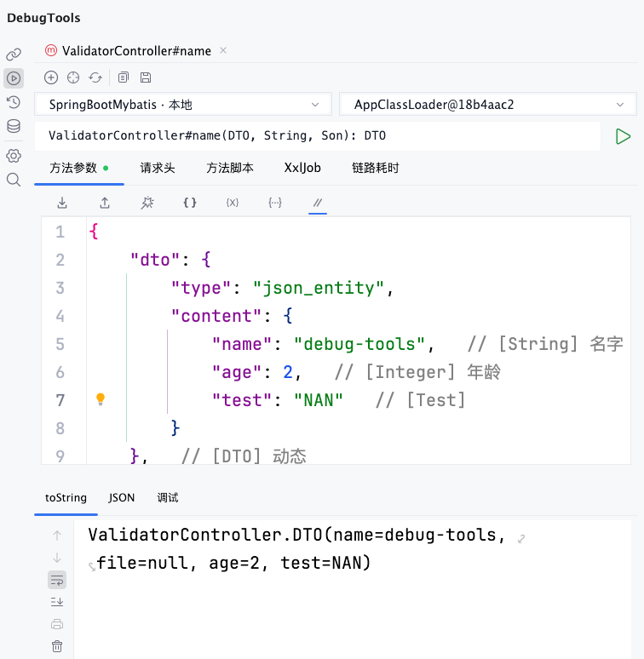Click the copy documents toolbar icon
The width and height of the screenshot is (644, 659).
(124, 77)
